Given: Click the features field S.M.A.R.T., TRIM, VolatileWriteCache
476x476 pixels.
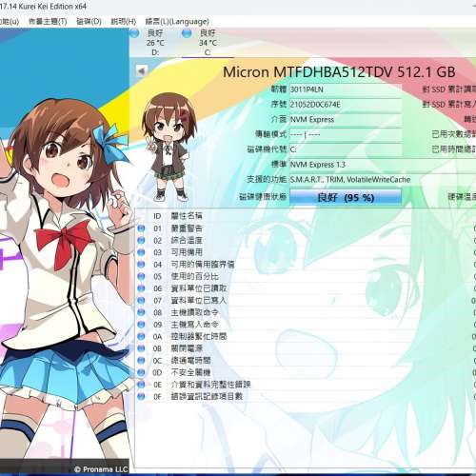Looking at the screenshot, I should 383,180.
